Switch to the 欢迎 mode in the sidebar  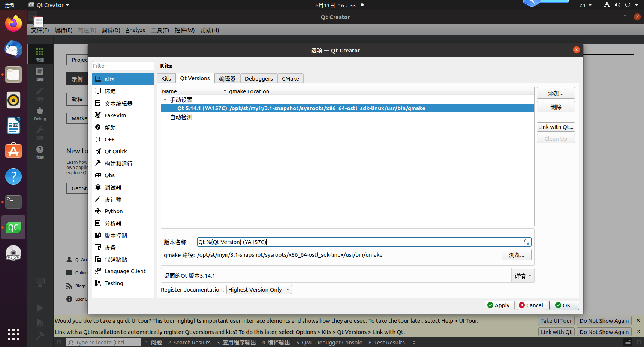(40, 54)
